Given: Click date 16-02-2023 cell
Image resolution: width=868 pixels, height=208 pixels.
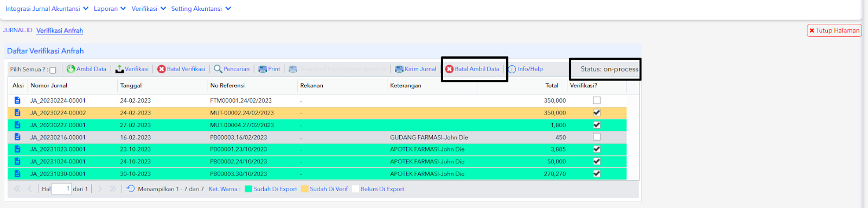Looking at the screenshot, I should [x=136, y=137].
